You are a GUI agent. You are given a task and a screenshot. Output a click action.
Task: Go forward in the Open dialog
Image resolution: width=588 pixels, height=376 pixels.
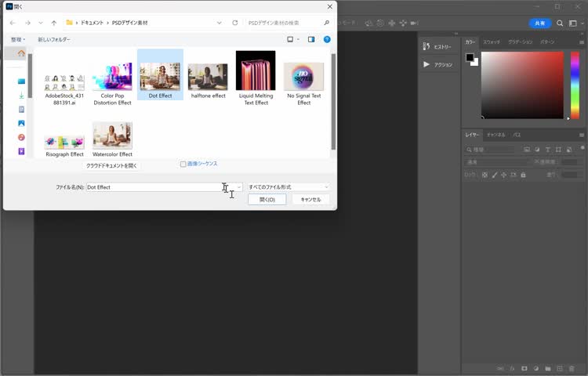27,23
